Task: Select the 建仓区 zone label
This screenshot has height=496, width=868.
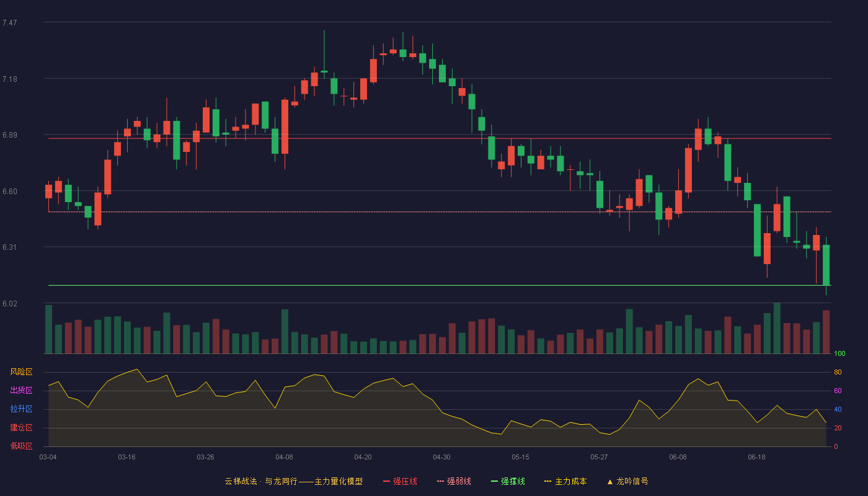Action: 21,428
